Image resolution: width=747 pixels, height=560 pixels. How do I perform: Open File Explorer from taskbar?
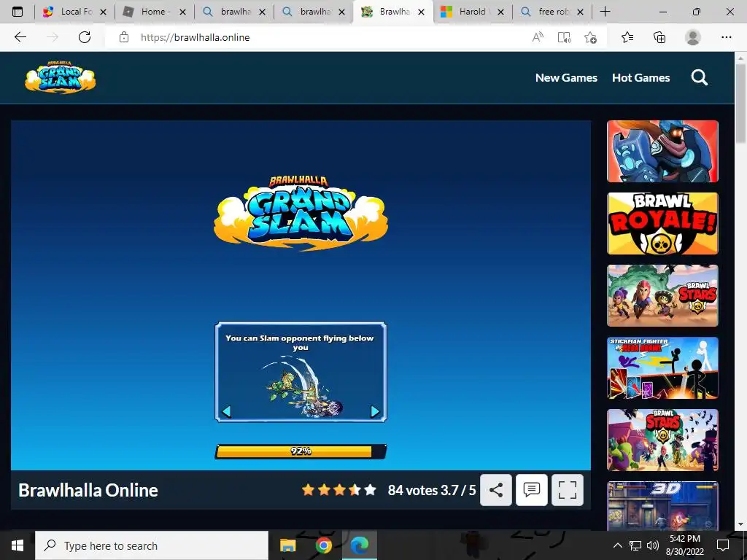pos(287,545)
